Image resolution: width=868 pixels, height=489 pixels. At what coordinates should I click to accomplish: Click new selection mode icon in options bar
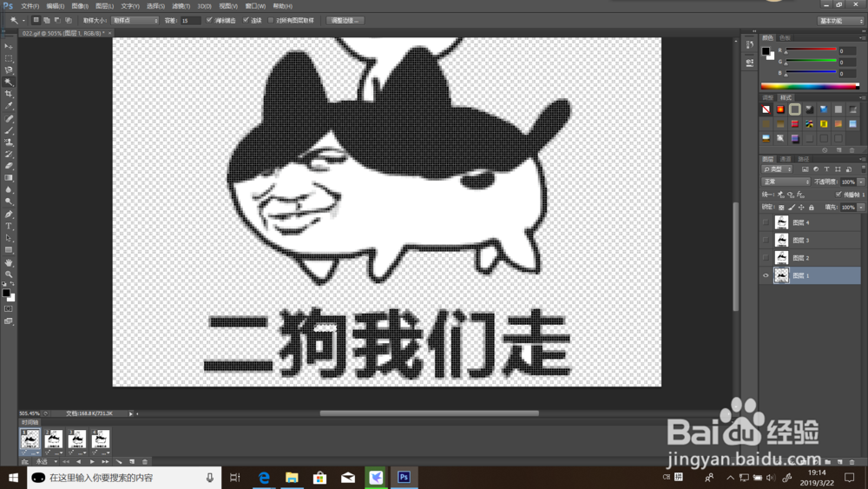click(x=36, y=20)
